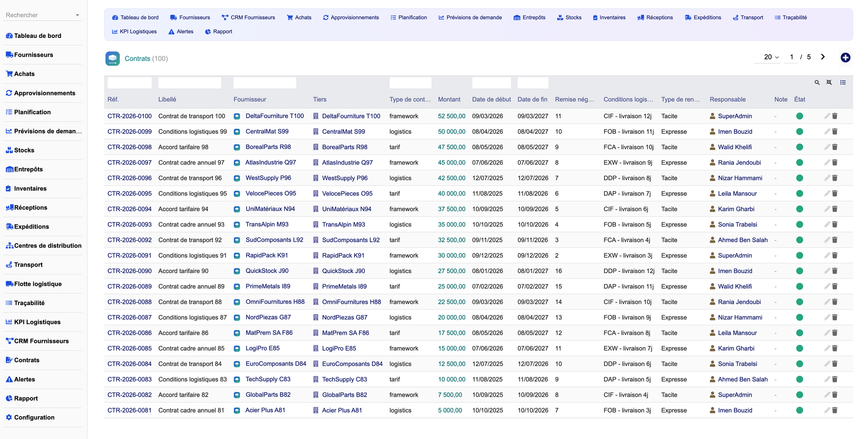Click the Type de contrat filter field
Image resolution: width=868 pixels, height=439 pixels.
tap(410, 83)
